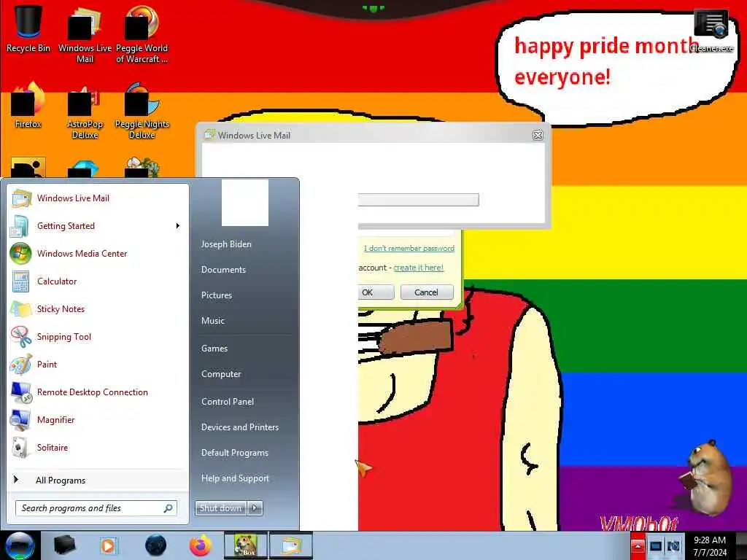Screen dimensions: 747x560
Task: Launch Windows Media Center from Start menu
Action: (x=98, y=253)
